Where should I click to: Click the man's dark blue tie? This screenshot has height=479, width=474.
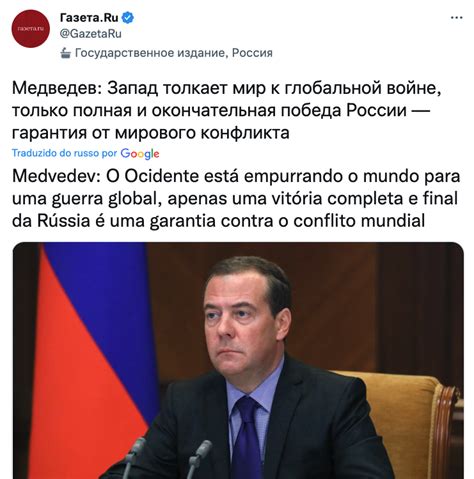tap(247, 440)
